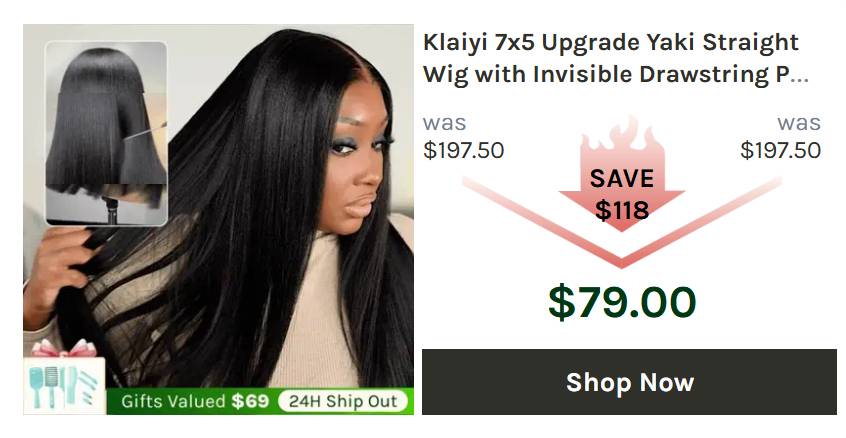
Task: Open the inset bob wig thumbnail
Action: click(x=106, y=133)
